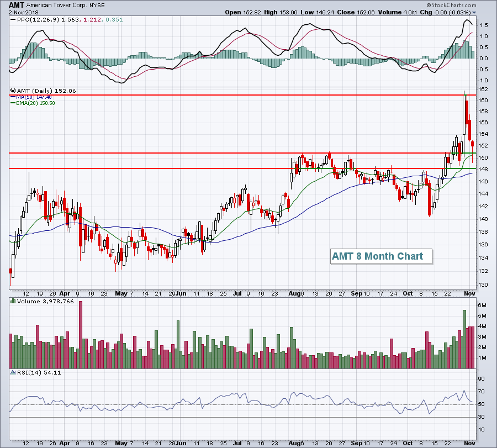Screen dimensions: 497x448
Task: Click the blue line marker before MA(50)
Action: pos(13,97)
